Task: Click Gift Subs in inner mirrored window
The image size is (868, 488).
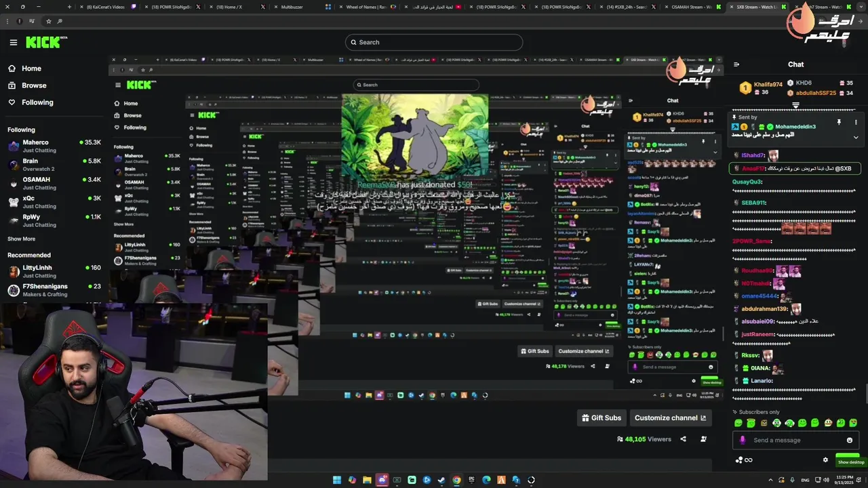Action: [x=534, y=351]
